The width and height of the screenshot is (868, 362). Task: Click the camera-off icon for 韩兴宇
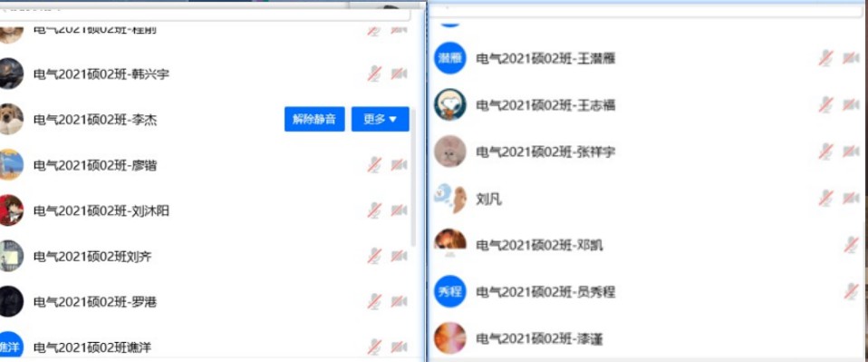(400, 73)
